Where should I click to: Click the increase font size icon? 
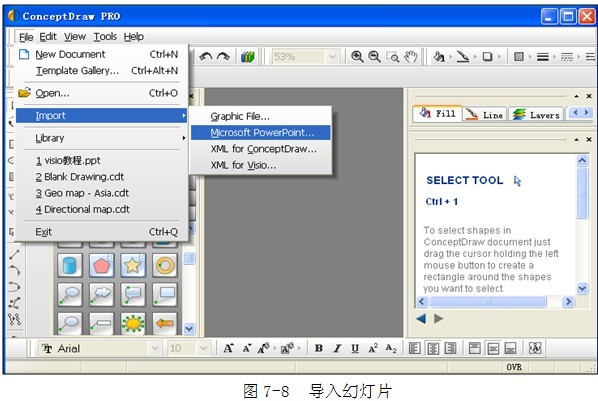pyautogui.click(x=228, y=348)
